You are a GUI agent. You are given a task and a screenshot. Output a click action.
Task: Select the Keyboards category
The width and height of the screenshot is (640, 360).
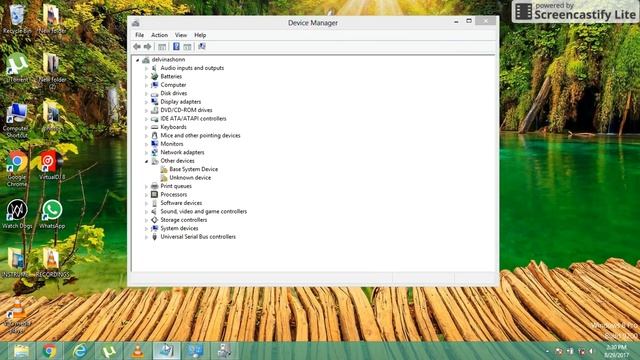click(x=173, y=127)
